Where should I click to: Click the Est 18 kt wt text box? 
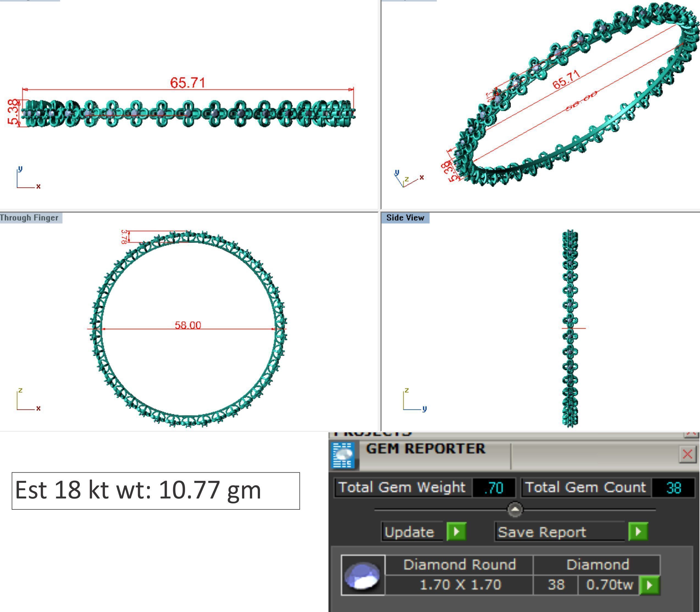(x=156, y=491)
